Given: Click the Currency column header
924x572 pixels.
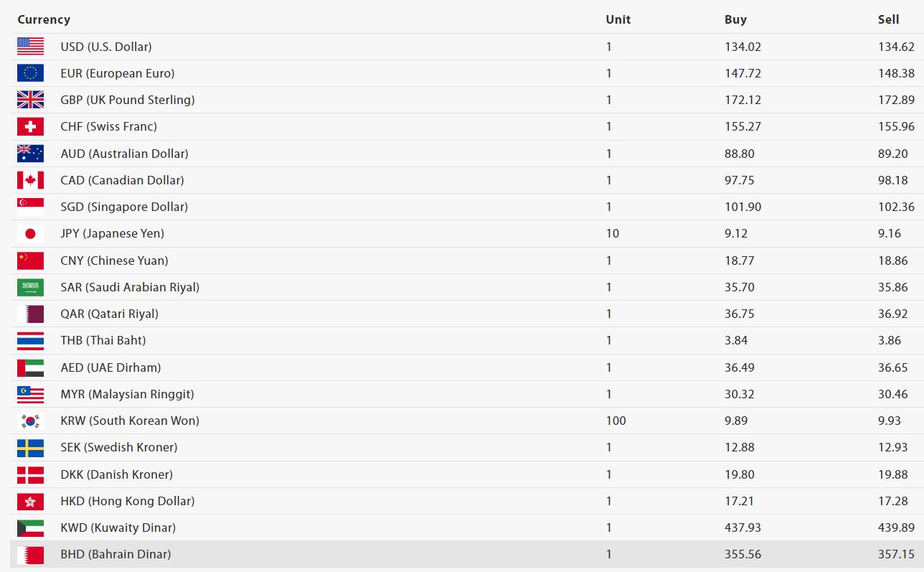Looking at the screenshot, I should click(x=44, y=19).
